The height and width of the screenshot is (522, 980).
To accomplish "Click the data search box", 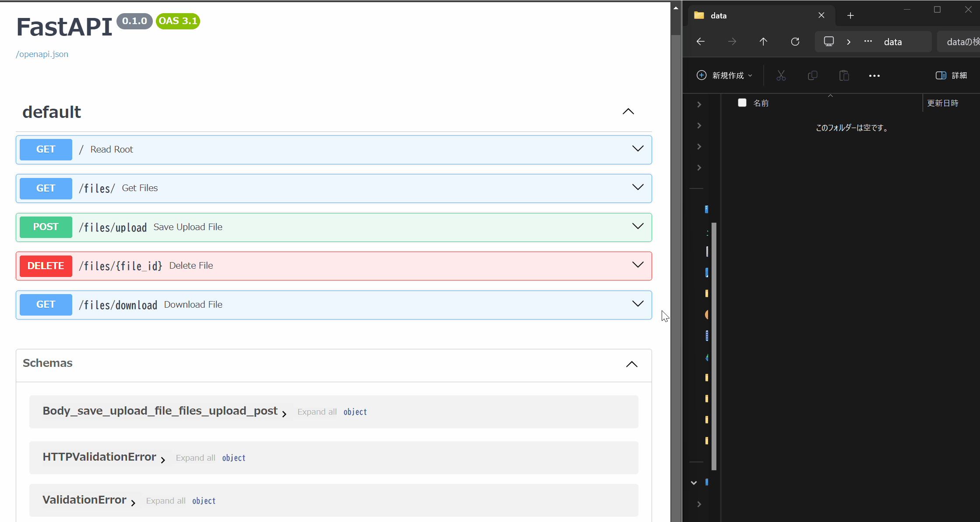I will [x=959, y=42].
